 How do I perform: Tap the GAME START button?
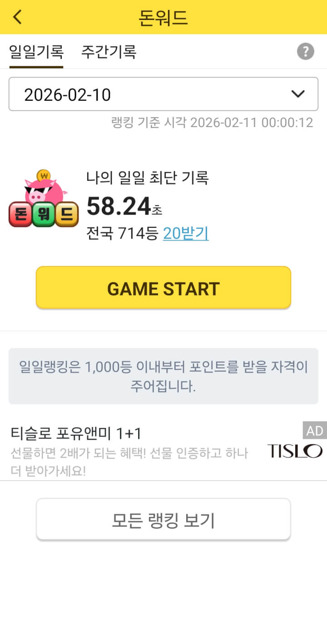(x=163, y=288)
